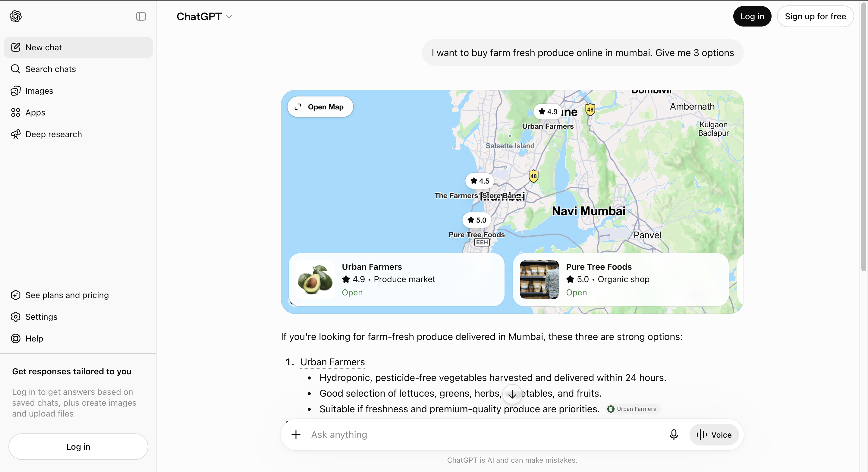Screen dimensions: 868x472
Task: Click the top-right Log in button
Action: 752,16
